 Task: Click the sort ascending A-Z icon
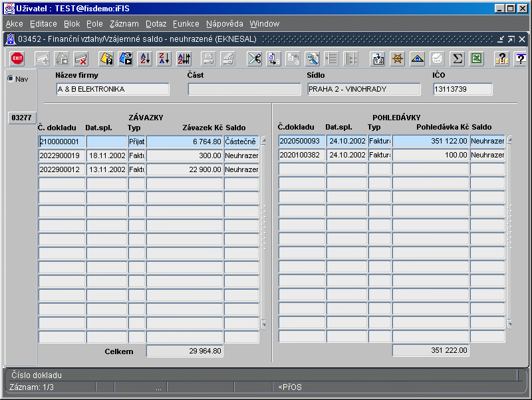144,59
